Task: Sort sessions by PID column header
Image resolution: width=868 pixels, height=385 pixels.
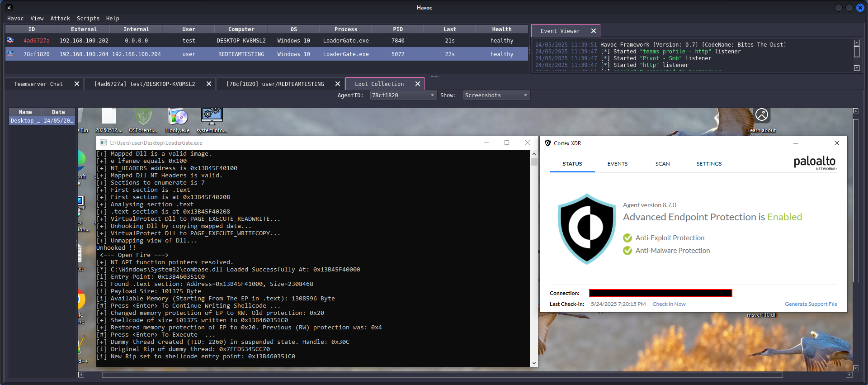Action: coord(398,29)
